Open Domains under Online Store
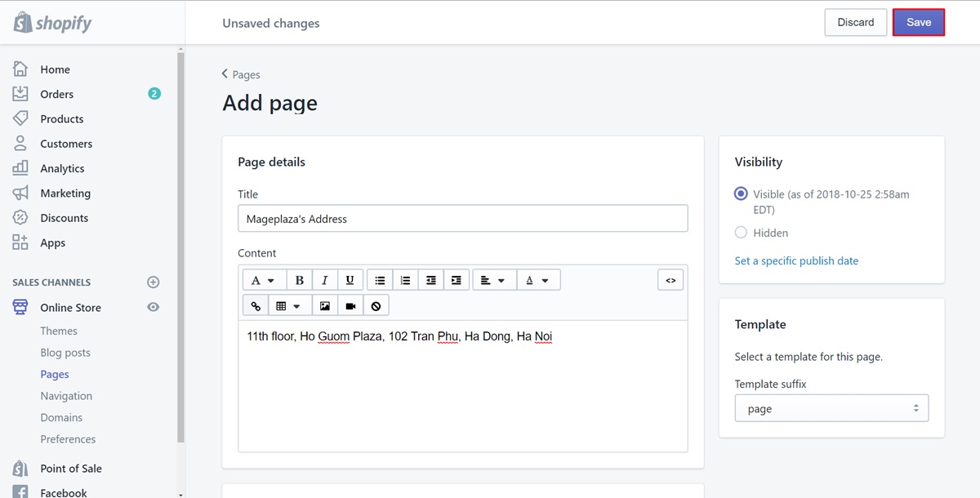Image resolution: width=980 pixels, height=498 pixels. pos(61,417)
